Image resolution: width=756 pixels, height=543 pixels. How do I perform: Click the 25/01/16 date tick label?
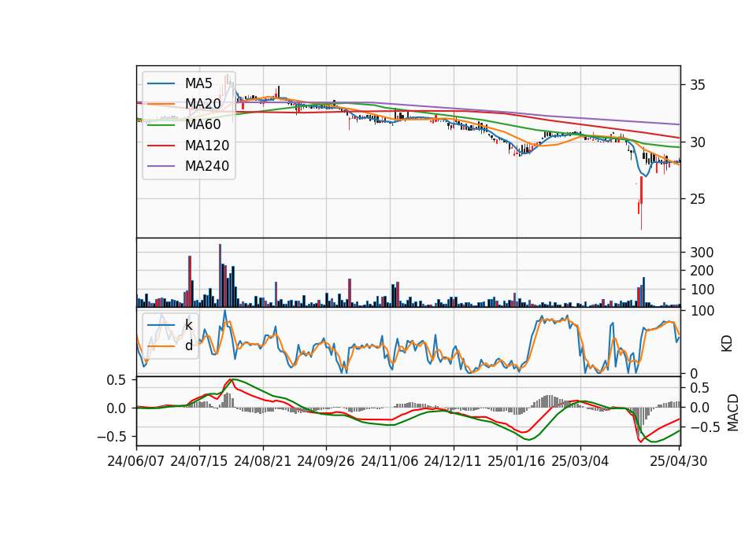point(517,461)
